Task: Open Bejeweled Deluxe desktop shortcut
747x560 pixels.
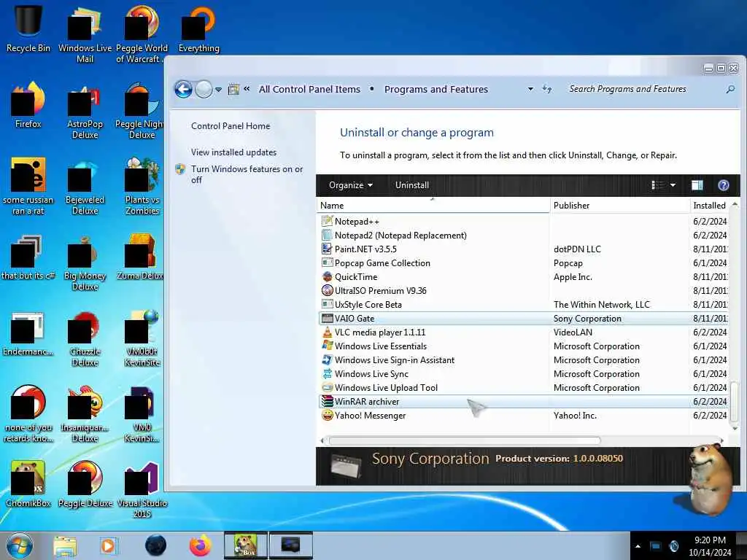Action: [x=85, y=187]
